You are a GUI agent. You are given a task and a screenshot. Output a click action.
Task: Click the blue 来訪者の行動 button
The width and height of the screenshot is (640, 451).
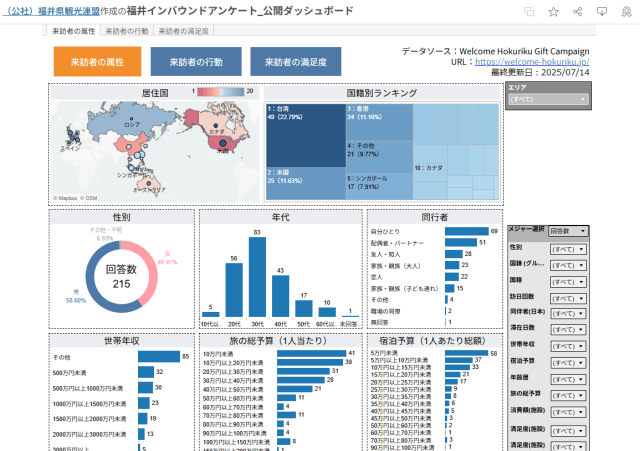tap(195, 62)
